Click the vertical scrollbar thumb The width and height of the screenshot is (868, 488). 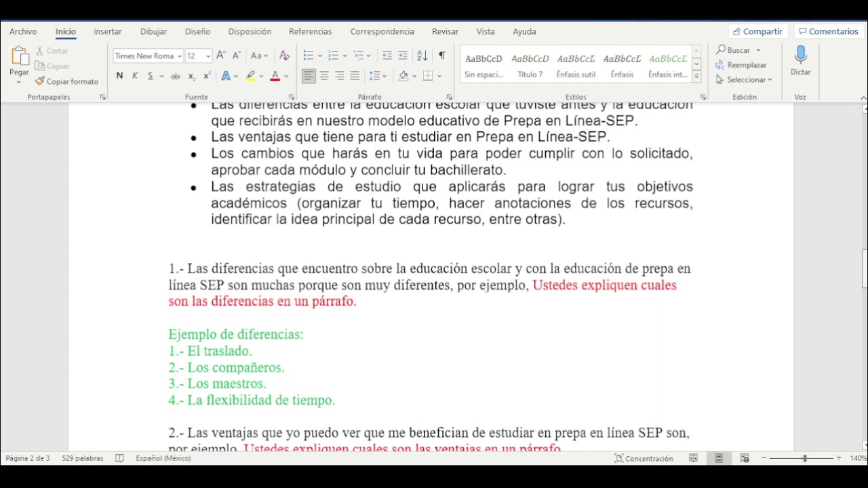[864, 269]
